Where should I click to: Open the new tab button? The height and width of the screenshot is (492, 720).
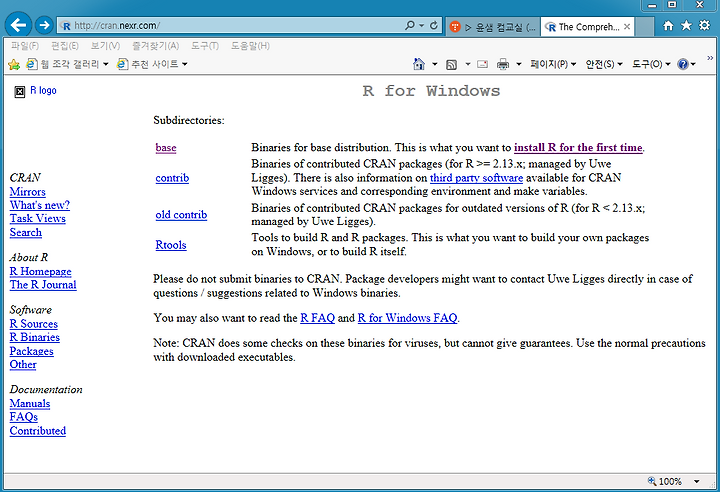(645, 27)
